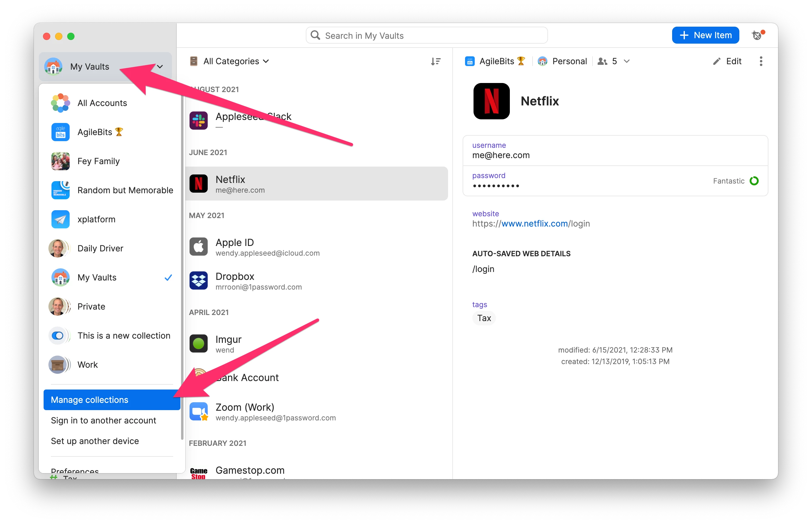812x524 pixels.
Task: Click the All Accounts colorful icon
Action: coord(60,103)
